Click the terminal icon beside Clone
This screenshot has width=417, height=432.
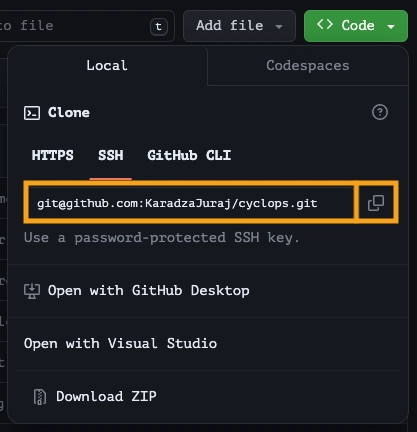pyautogui.click(x=32, y=113)
